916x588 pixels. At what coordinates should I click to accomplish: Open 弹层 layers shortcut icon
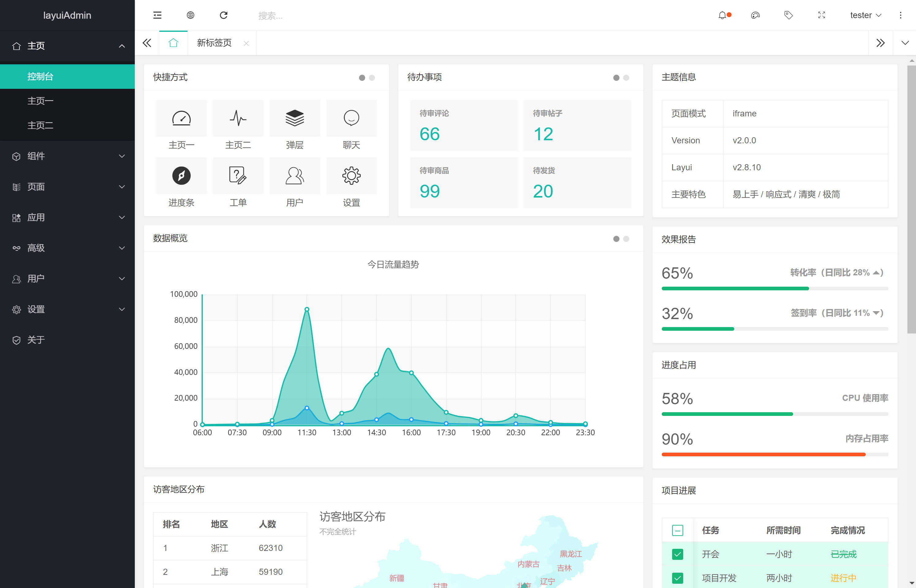[x=295, y=118]
